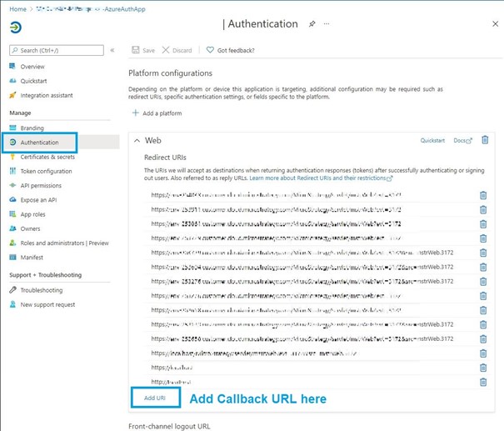Delete the first redirect URI with trash icon
This screenshot has height=431, width=504.
483,195
